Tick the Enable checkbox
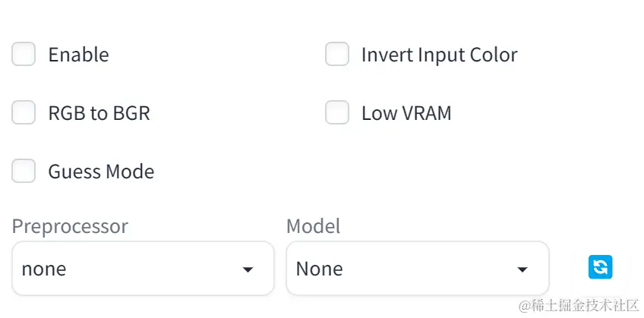Viewport: 644px width, 318px height. coord(24,55)
